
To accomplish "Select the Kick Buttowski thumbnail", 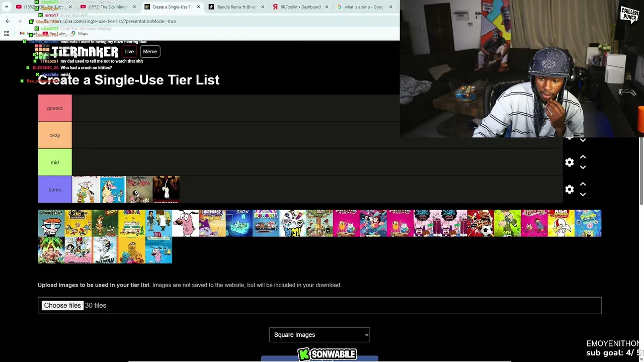I will [561, 223].
